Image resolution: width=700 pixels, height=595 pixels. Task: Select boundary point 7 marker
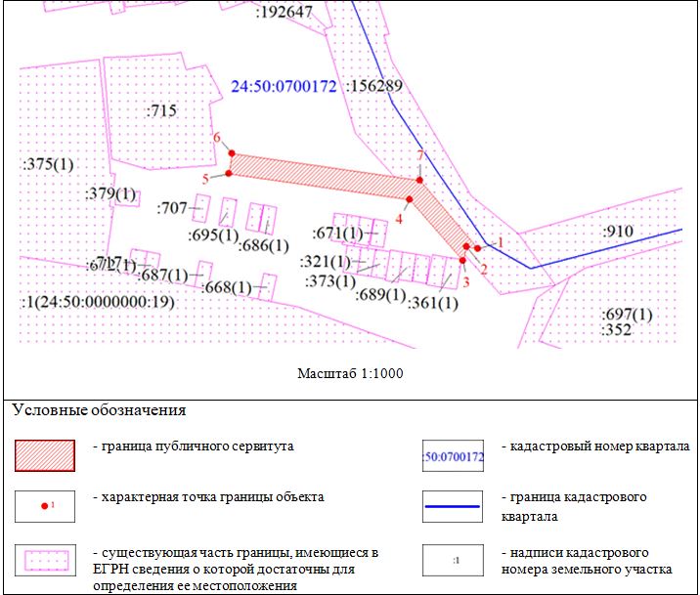[419, 180]
